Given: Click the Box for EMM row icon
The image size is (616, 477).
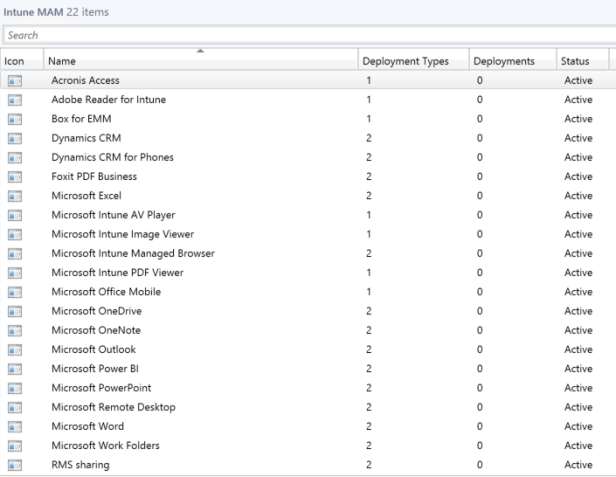Looking at the screenshot, I should coord(15,119).
